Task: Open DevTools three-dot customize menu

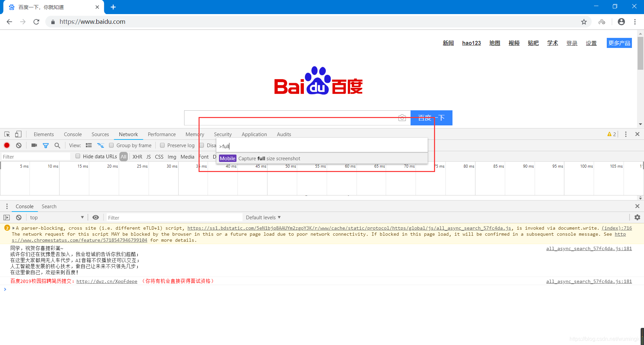Action: coord(626,134)
